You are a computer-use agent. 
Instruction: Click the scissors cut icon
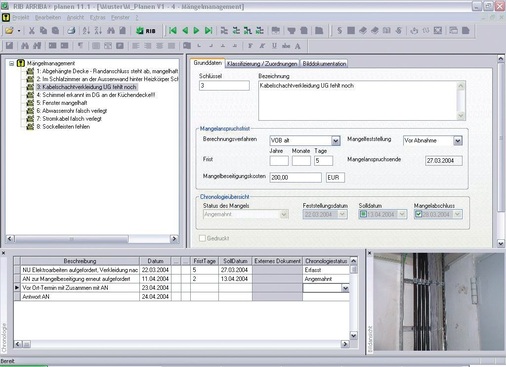[x=32, y=31]
